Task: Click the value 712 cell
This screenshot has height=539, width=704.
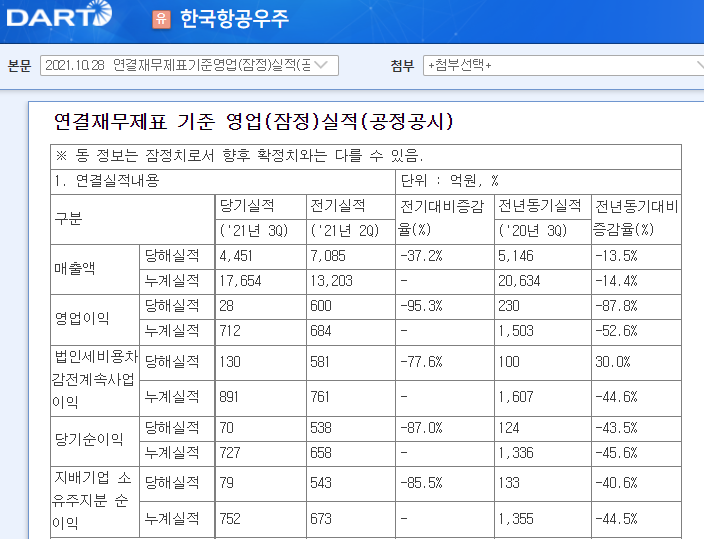Action: (x=260, y=332)
